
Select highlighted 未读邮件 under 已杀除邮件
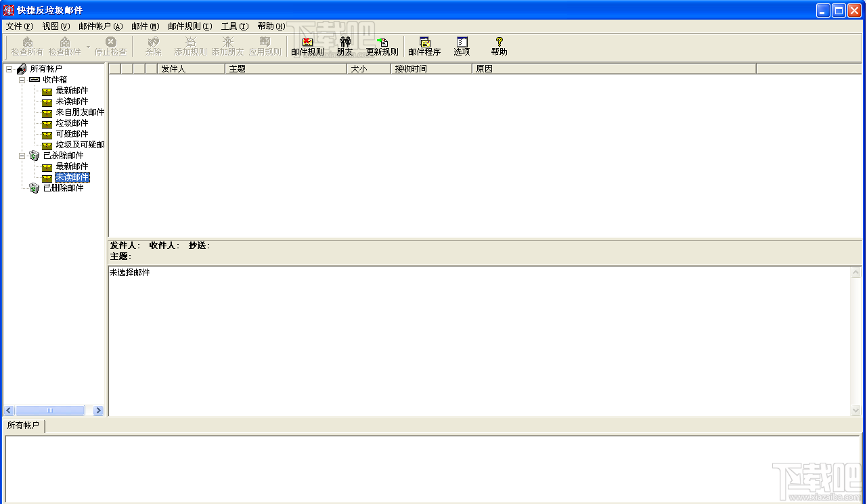tap(72, 177)
